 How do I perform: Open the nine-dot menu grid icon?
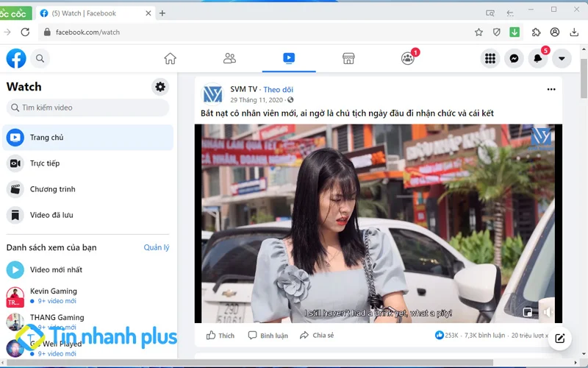[x=490, y=58]
